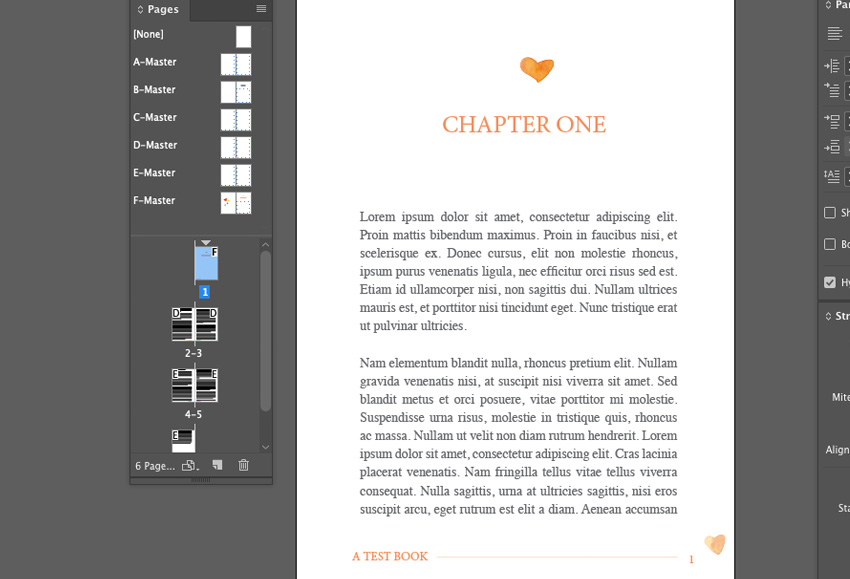Click the Create New Page icon
The height and width of the screenshot is (579, 850).
215,464
